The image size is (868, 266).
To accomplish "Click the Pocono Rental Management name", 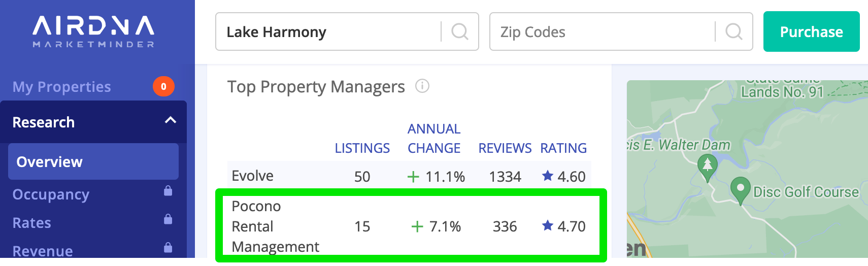I will [x=276, y=226].
